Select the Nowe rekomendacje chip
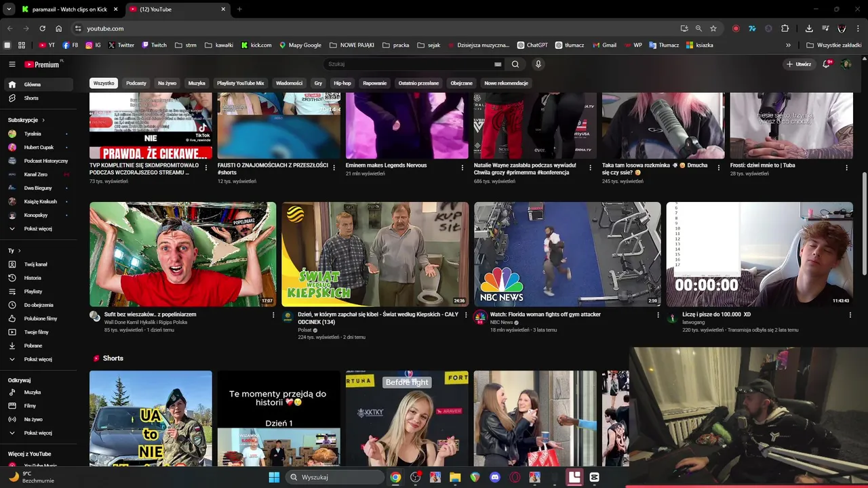The image size is (868, 488). (x=506, y=83)
